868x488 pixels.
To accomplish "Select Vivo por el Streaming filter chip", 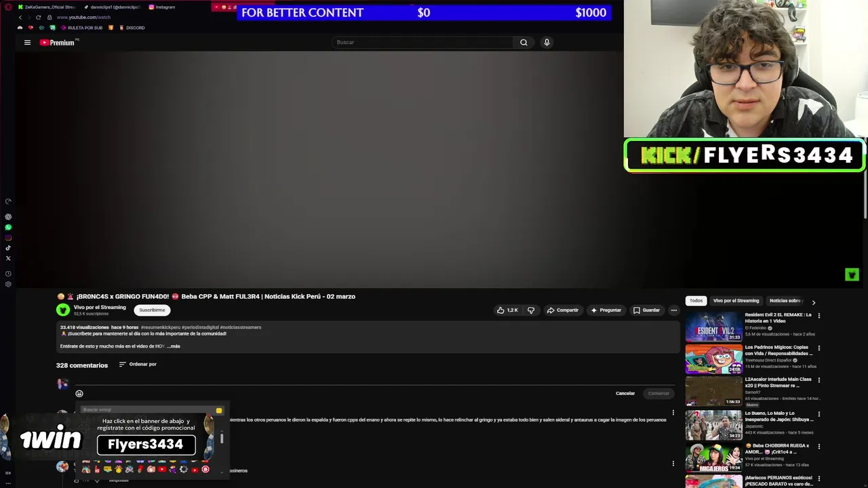I will (736, 301).
